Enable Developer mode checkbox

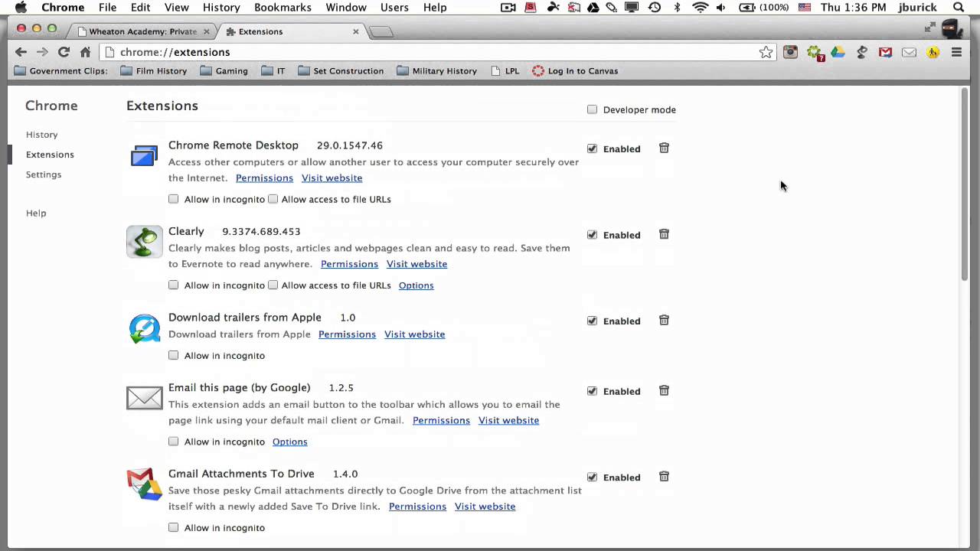[x=593, y=109]
